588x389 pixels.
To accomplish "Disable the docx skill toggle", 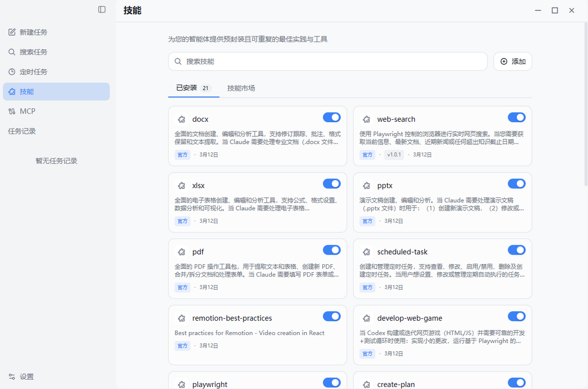I will (332, 117).
